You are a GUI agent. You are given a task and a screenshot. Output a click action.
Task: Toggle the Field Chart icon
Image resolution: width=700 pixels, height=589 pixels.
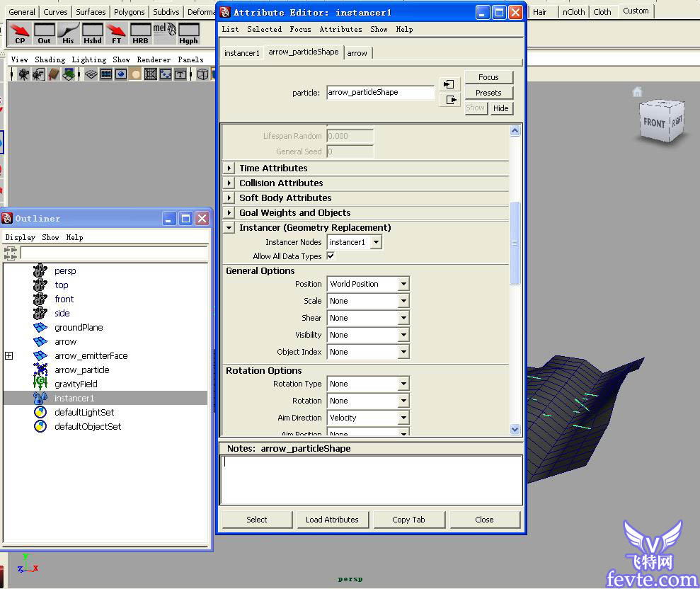(x=151, y=74)
